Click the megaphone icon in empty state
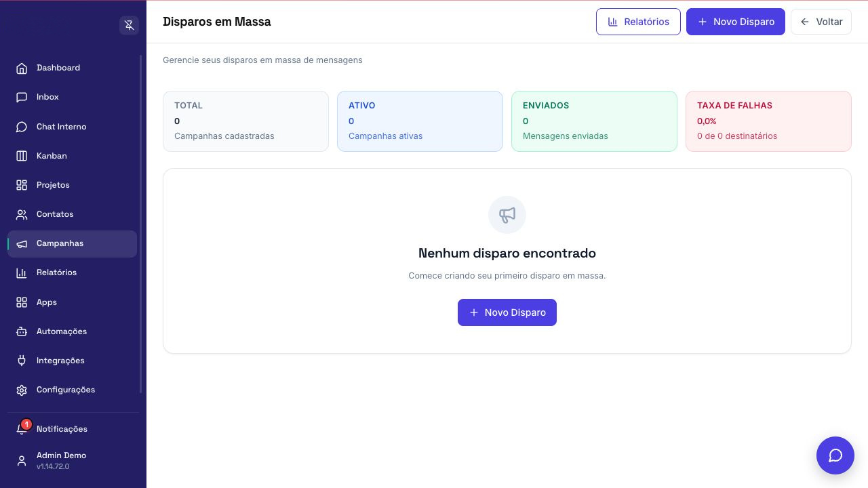 click(x=507, y=215)
